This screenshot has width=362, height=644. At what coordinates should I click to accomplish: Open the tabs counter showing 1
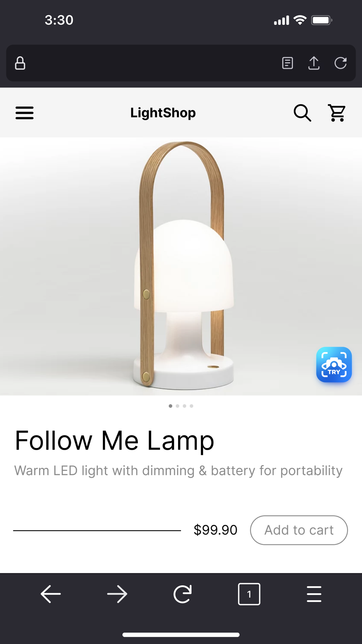click(249, 594)
